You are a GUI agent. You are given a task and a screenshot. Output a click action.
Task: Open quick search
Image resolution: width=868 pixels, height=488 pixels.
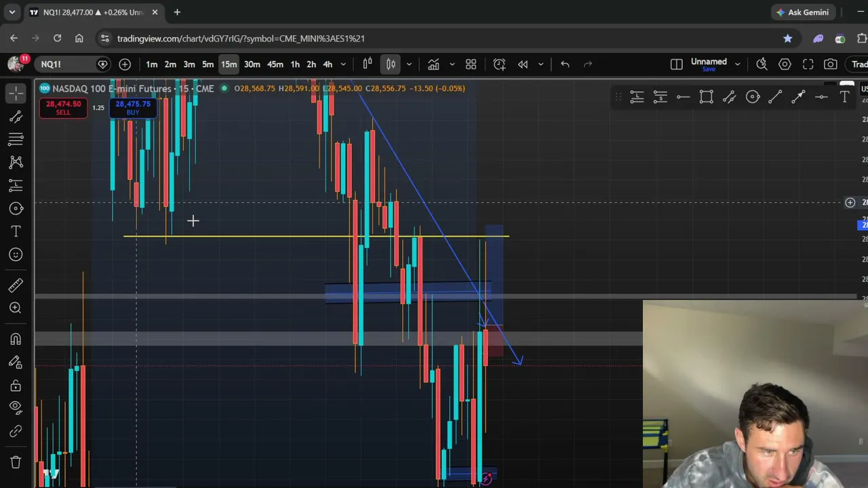762,64
